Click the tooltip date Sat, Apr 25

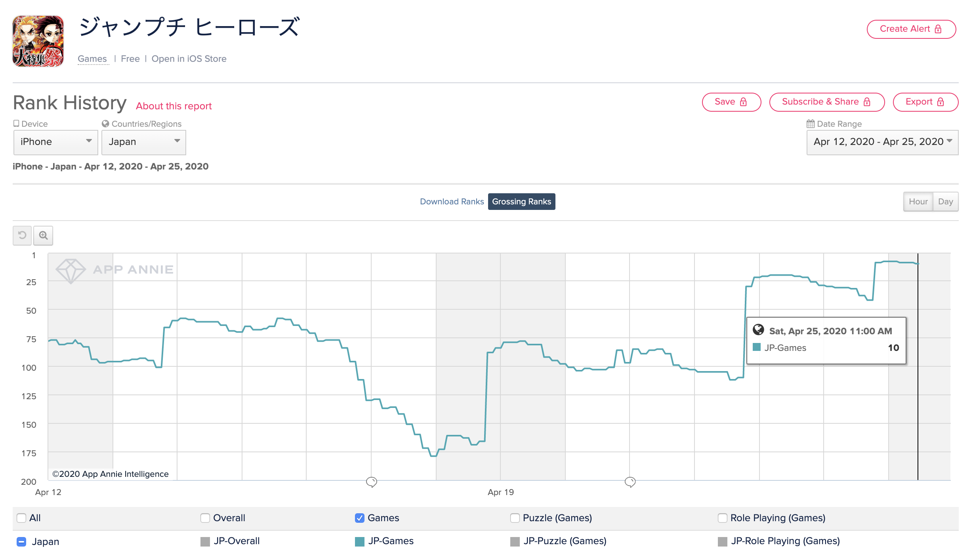(x=830, y=331)
